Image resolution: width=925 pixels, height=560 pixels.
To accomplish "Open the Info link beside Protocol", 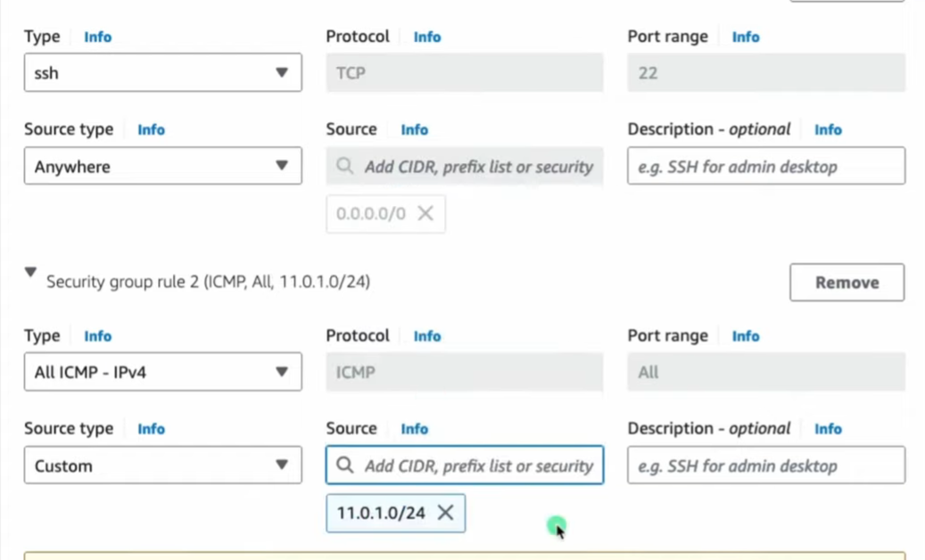I will (426, 37).
